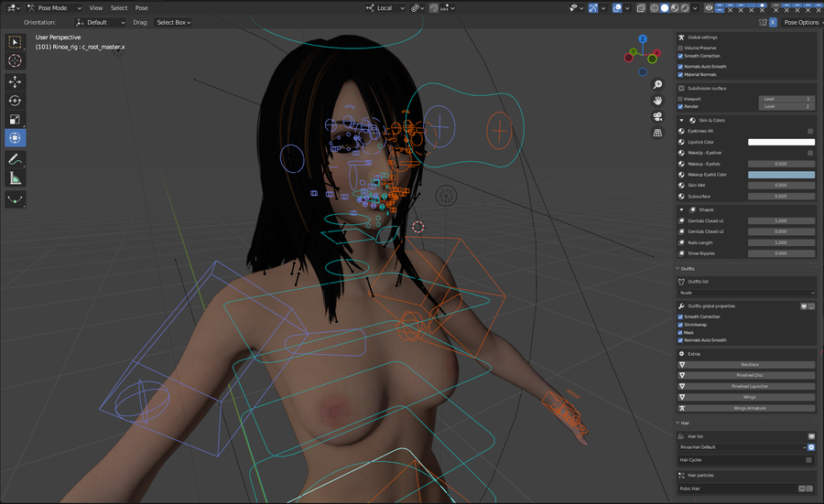Viewport: 824px width, 504px height.
Task: Toggle the Render subdivision checkbox
Action: pyautogui.click(x=680, y=107)
